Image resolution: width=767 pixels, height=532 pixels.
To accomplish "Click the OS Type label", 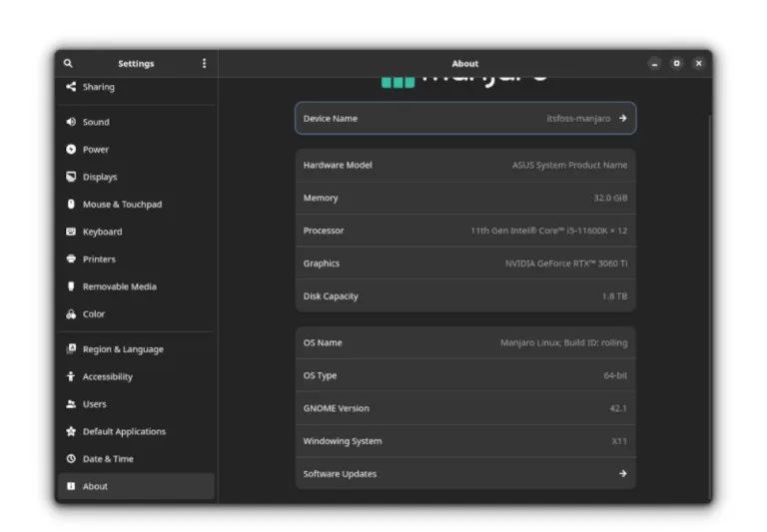I will coord(320,375).
